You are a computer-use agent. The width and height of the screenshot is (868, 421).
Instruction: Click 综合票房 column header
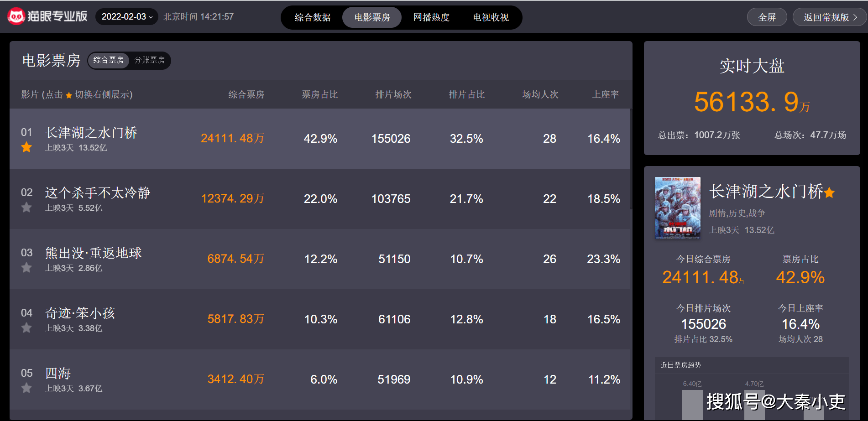[246, 94]
